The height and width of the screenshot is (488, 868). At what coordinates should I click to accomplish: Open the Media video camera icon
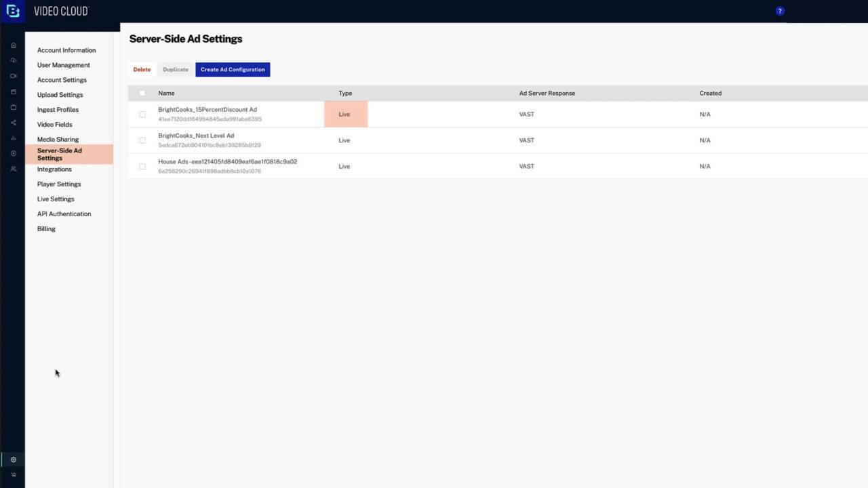(x=13, y=76)
